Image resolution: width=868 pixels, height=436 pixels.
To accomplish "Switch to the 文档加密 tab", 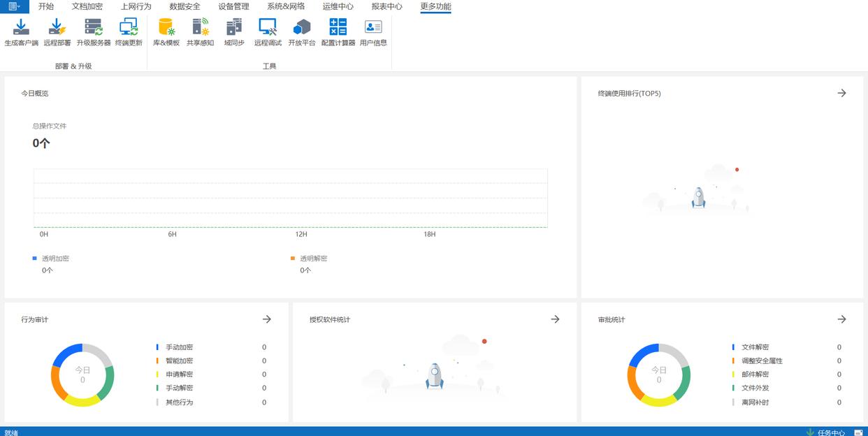I will click(x=87, y=6).
